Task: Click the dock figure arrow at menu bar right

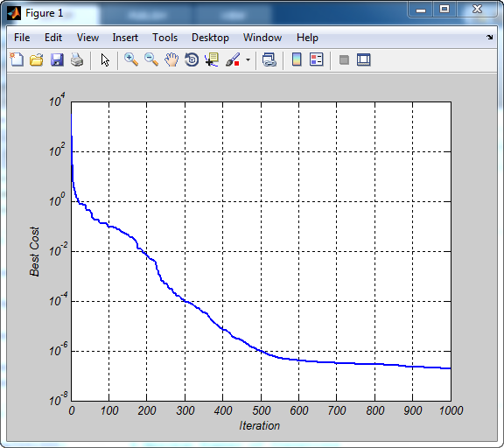Action: click(x=489, y=38)
